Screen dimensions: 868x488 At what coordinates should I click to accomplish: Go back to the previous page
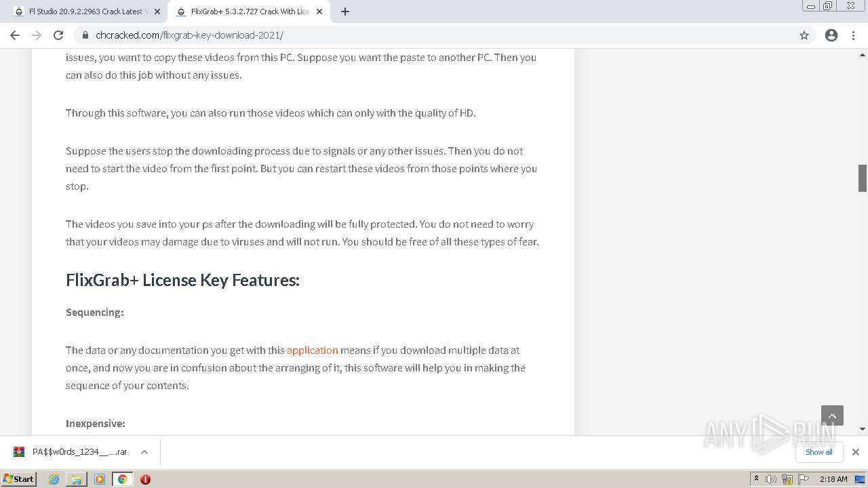15,35
